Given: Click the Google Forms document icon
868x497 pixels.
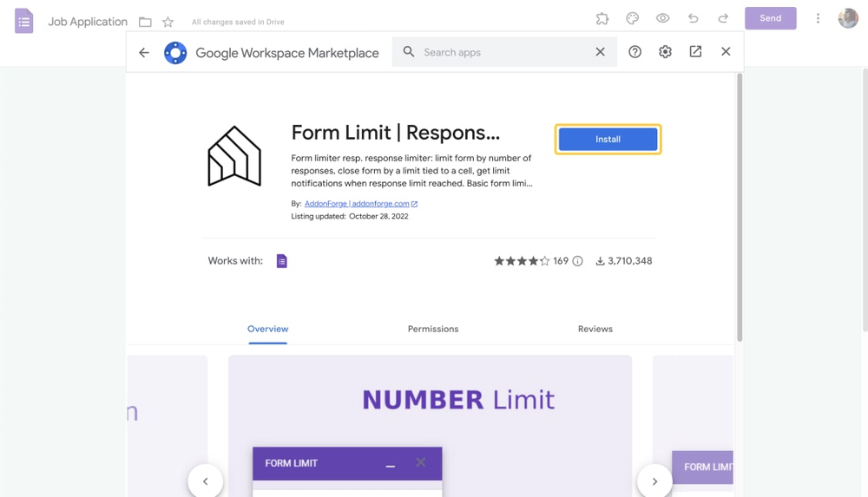Looking at the screenshot, I should pos(23,21).
